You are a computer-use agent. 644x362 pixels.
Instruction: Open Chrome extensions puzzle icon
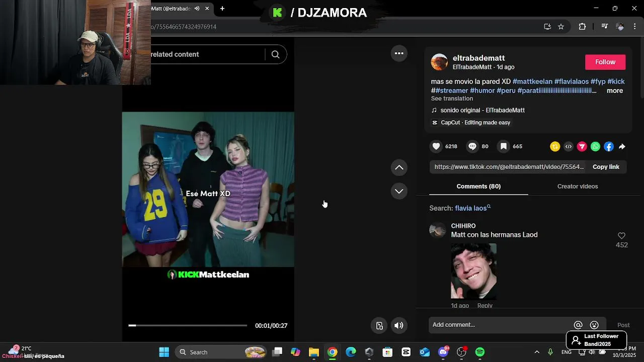pyautogui.click(x=582, y=27)
